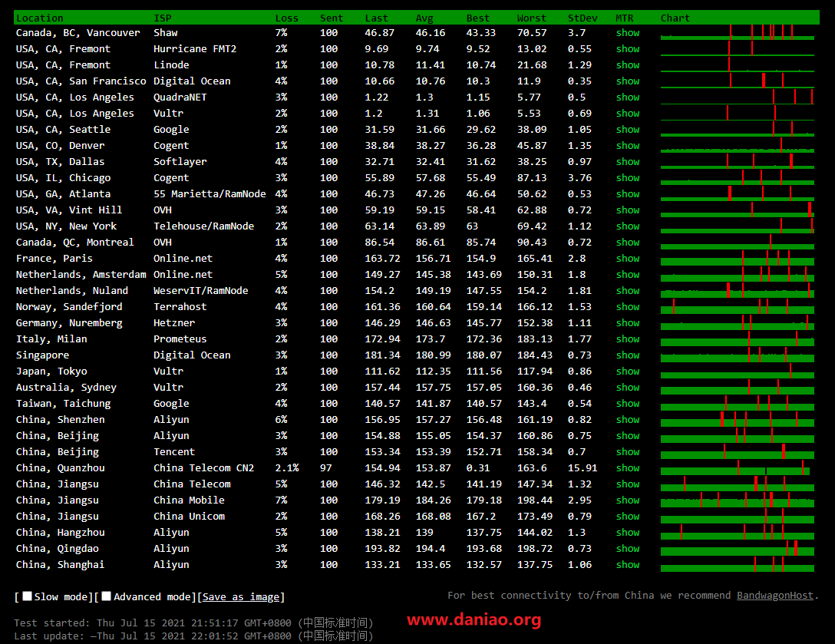This screenshot has width=835, height=644.
Task: Show MTR for the China Mobile Jiangsu row
Action: [x=627, y=500]
